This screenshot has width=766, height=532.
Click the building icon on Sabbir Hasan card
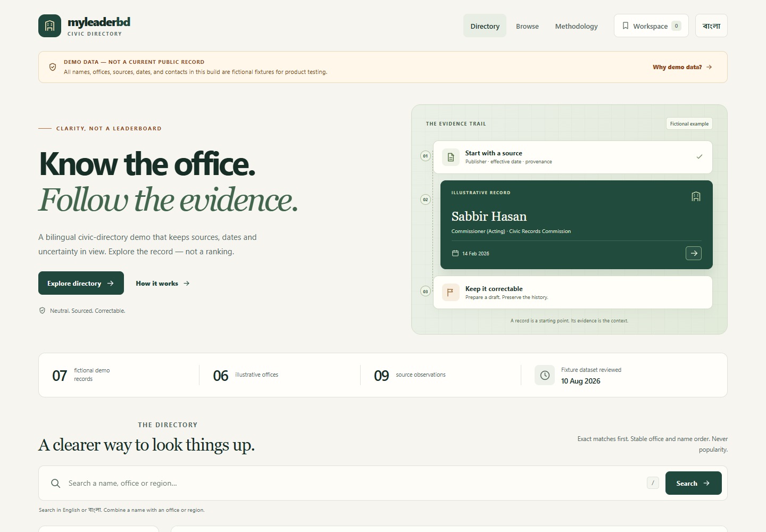696,196
